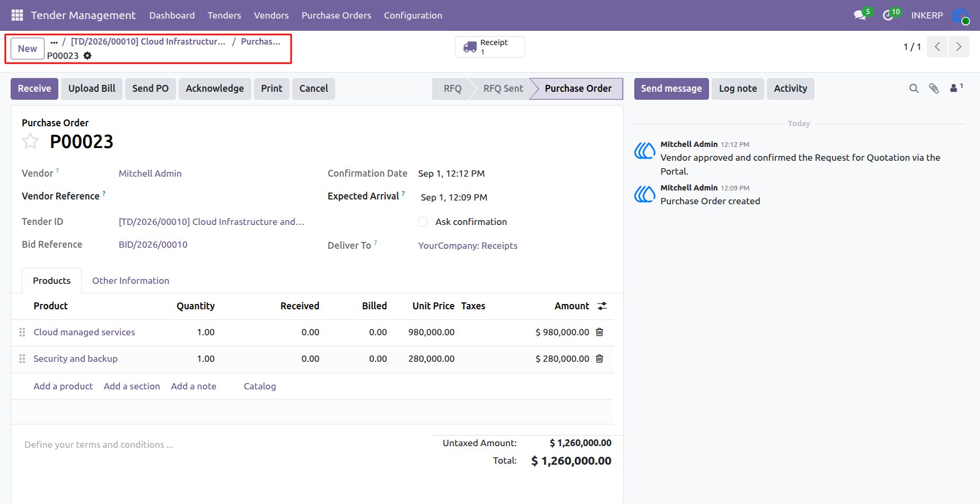Open the apps grid menu icon
The height and width of the screenshot is (504, 980).
(x=17, y=15)
